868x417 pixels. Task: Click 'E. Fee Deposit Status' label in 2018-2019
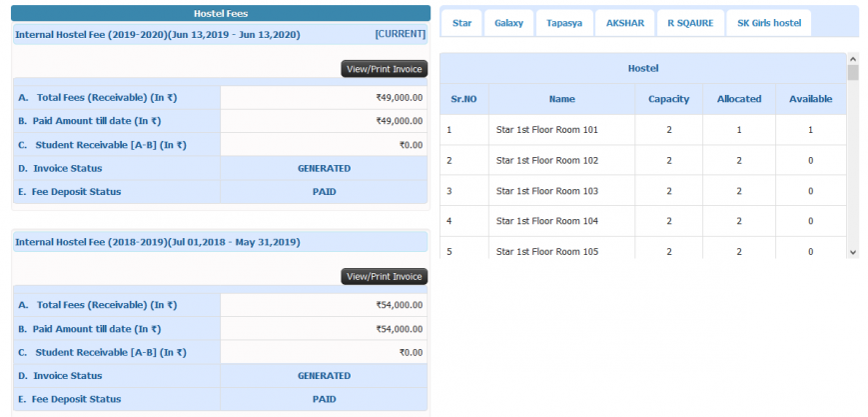pyautogui.click(x=69, y=399)
